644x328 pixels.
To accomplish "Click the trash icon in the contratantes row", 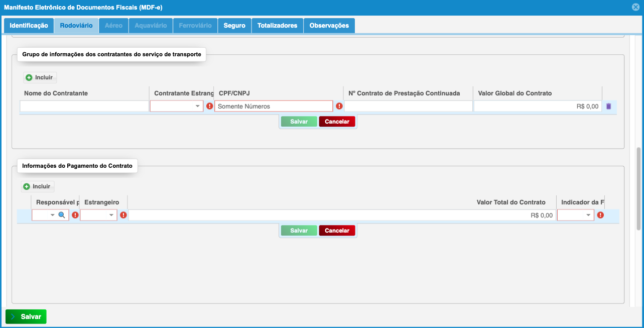I will [608, 106].
